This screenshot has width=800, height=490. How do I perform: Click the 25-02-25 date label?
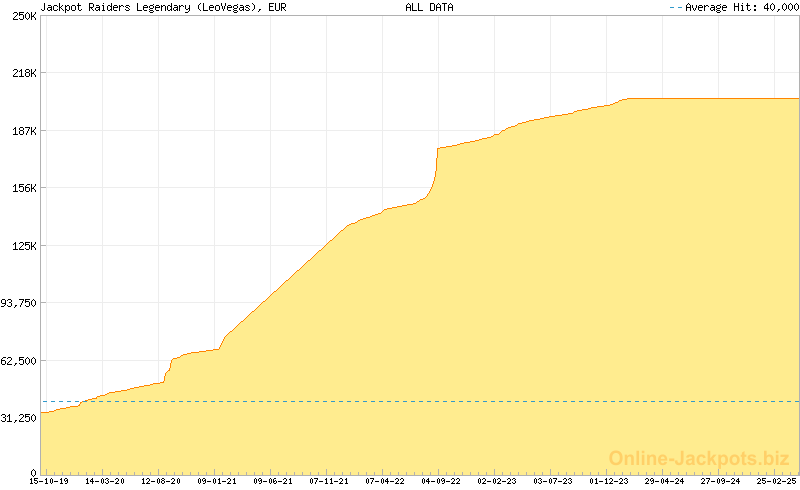[x=777, y=481]
